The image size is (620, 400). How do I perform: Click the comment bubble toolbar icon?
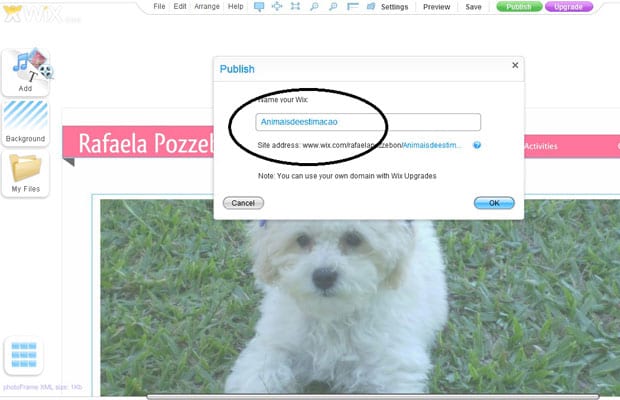click(x=259, y=6)
